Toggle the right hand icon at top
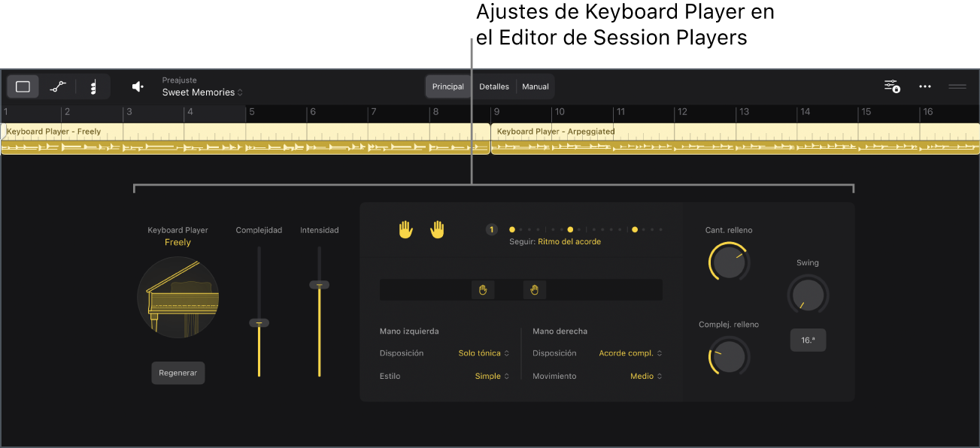 coord(437,230)
